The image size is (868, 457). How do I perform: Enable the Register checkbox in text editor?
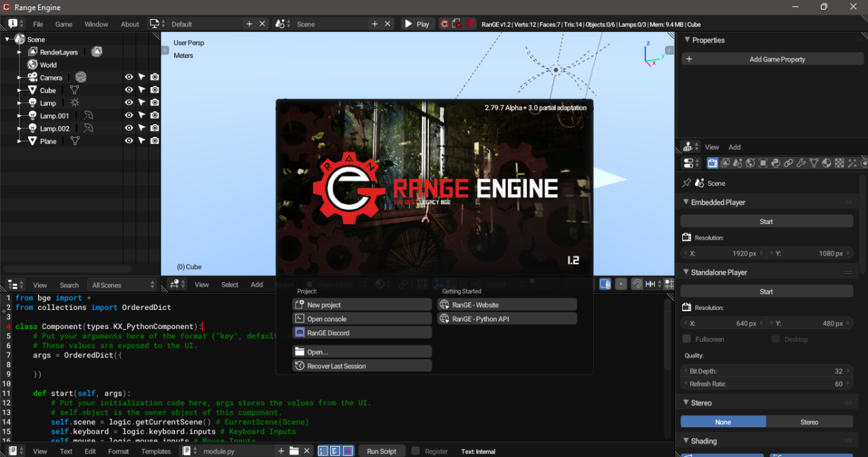(415, 451)
